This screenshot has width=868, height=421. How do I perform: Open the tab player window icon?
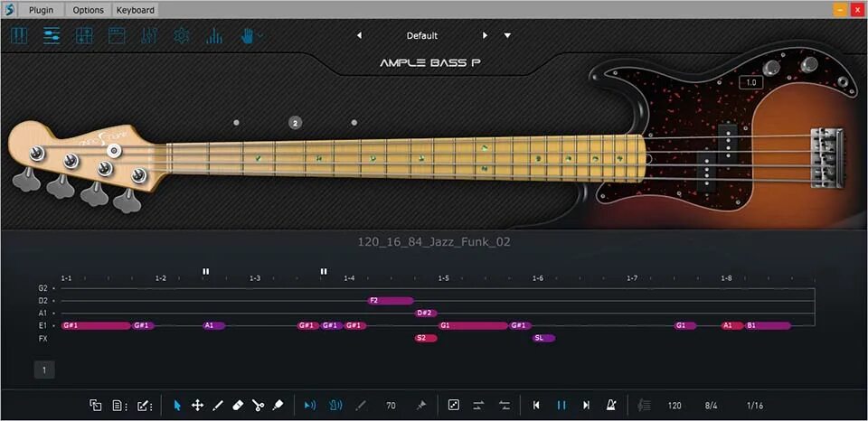[x=117, y=36]
